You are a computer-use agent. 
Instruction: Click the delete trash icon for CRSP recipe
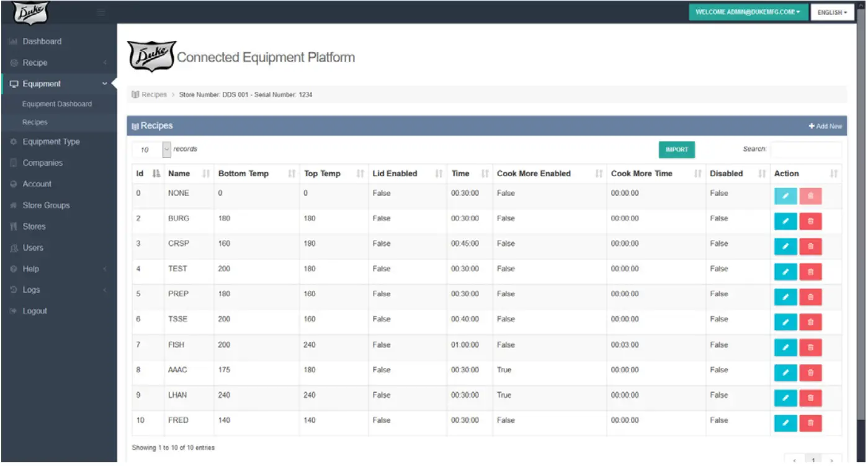pos(810,246)
